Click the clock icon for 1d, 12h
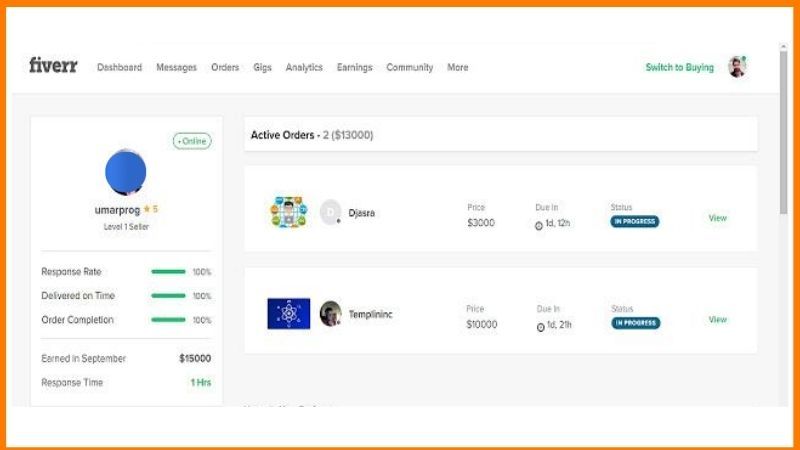This screenshot has height=450, width=800. coord(539,225)
